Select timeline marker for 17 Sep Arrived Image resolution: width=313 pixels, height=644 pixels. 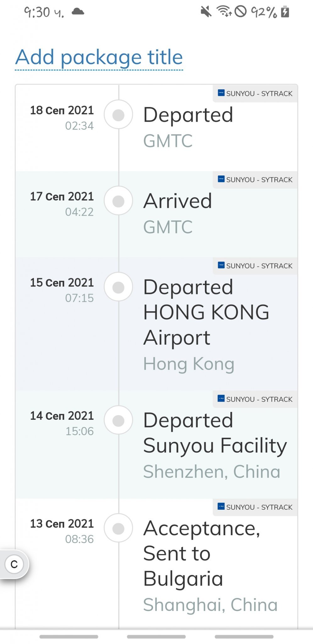pyautogui.click(x=118, y=201)
